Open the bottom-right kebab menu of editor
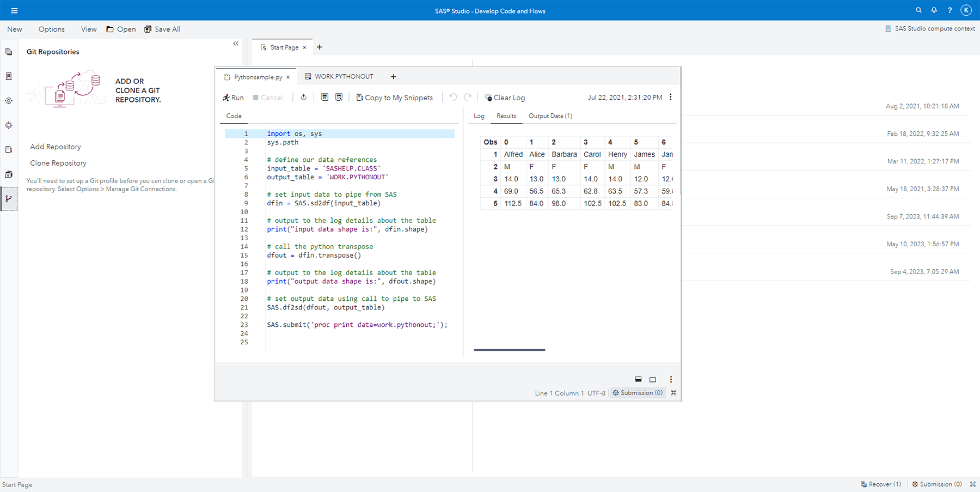 pos(671,379)
